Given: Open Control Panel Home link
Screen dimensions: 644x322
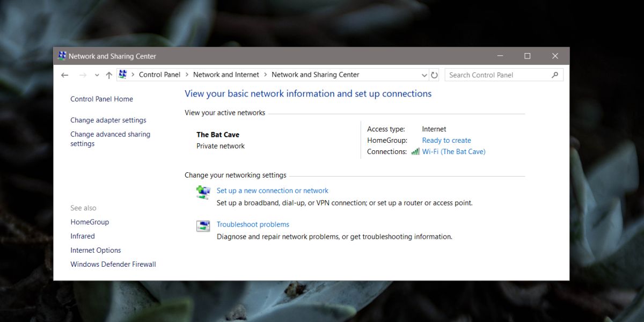Looking at the screenshot, I should [x=101, y=99].
